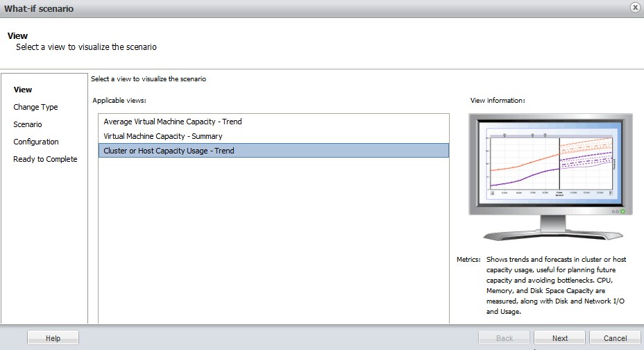Go to the Change Type step
The height and width of the screenshot is (350, 644).
tap(35, 107)
